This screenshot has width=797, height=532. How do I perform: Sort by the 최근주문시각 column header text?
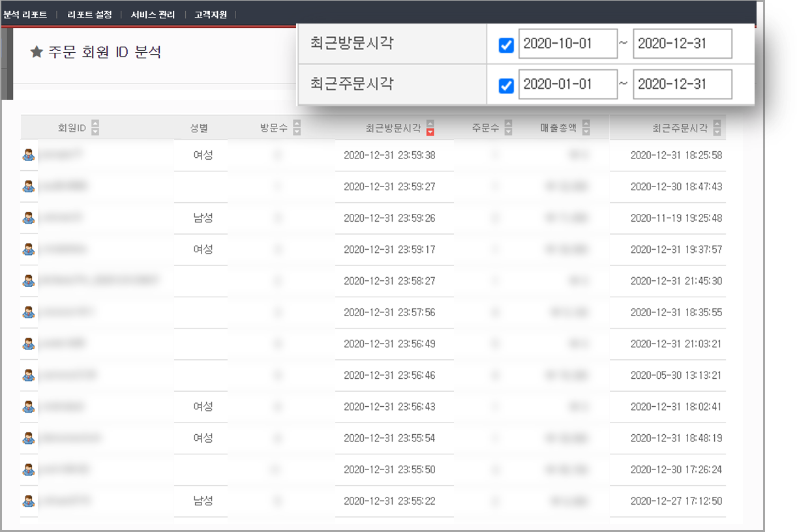coord(680,128)
